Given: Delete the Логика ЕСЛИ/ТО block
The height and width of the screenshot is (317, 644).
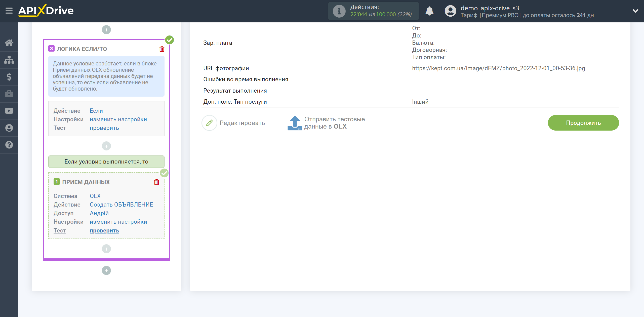Looking at the screenshot, I should [162, 49].
